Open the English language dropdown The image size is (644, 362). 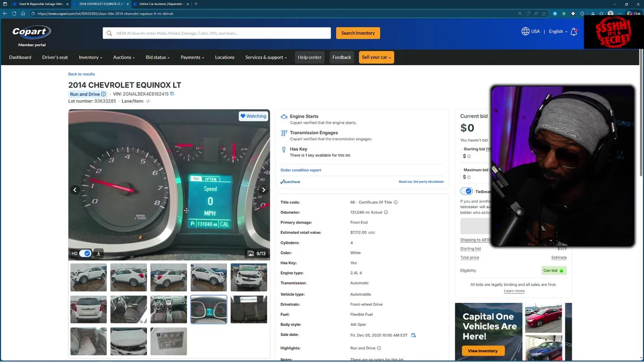(558, 31)
